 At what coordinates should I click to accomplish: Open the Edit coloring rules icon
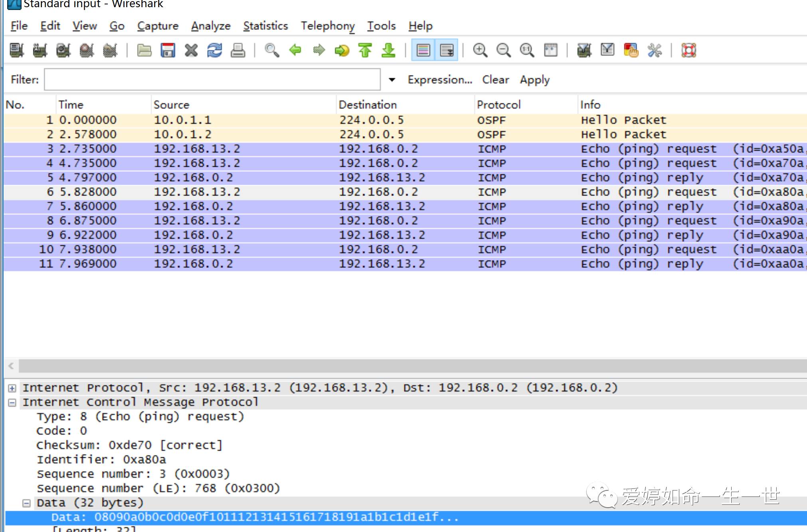[x=631, y=51]
